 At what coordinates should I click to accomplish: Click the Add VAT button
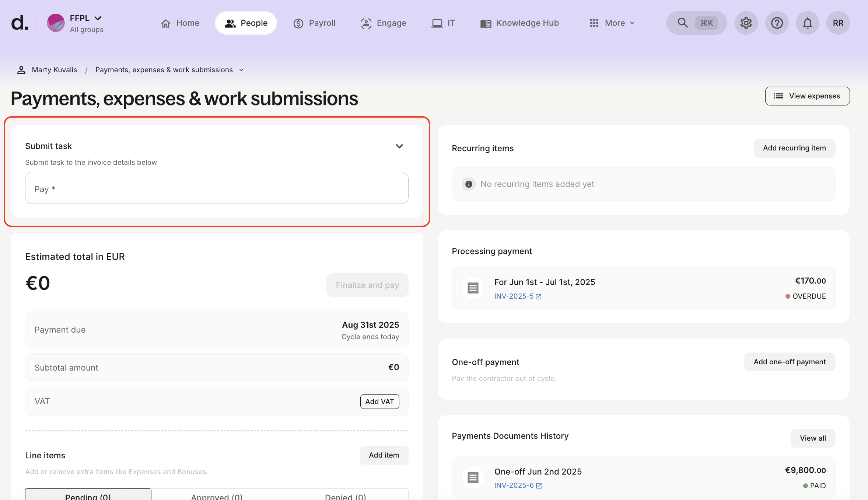click(379, 402)
